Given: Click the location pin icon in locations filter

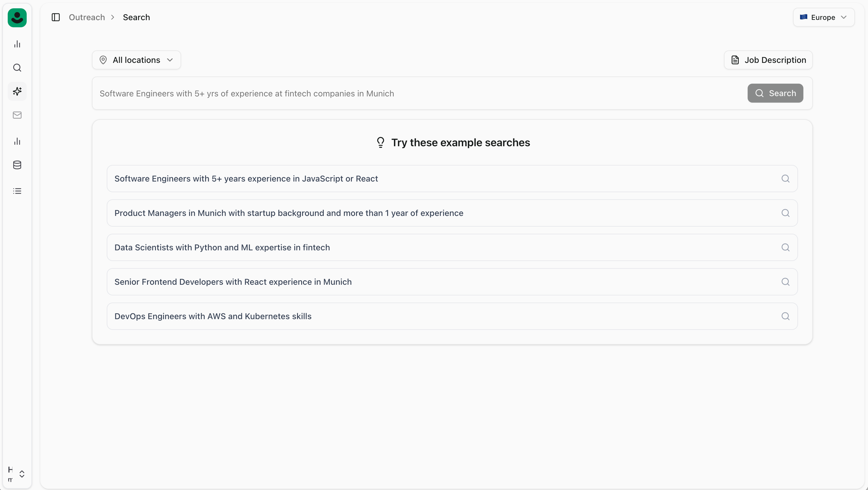Looking at the screenshot, I should pos(103,60).
